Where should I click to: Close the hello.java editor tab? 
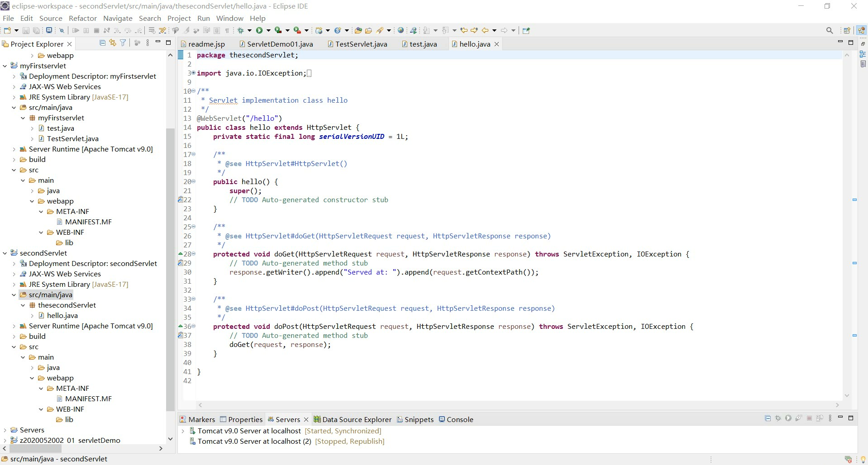496,44
